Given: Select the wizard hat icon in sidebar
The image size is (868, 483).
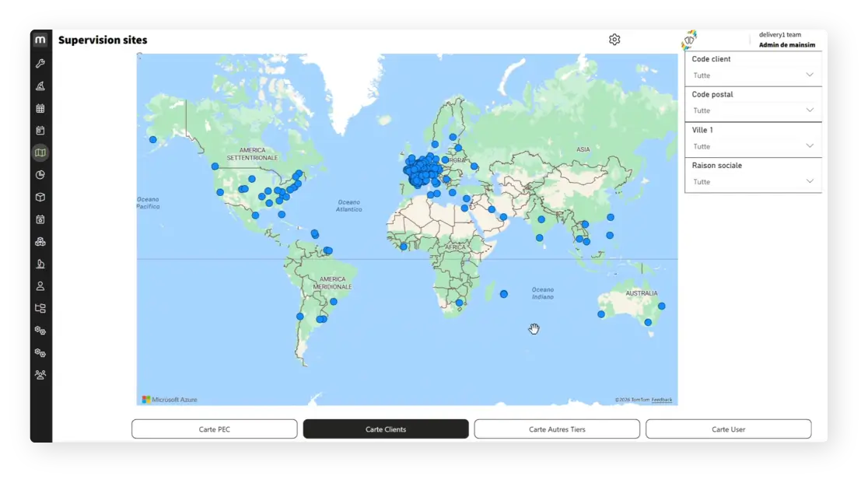Looking at the screenshot, I should pos(40,86).
